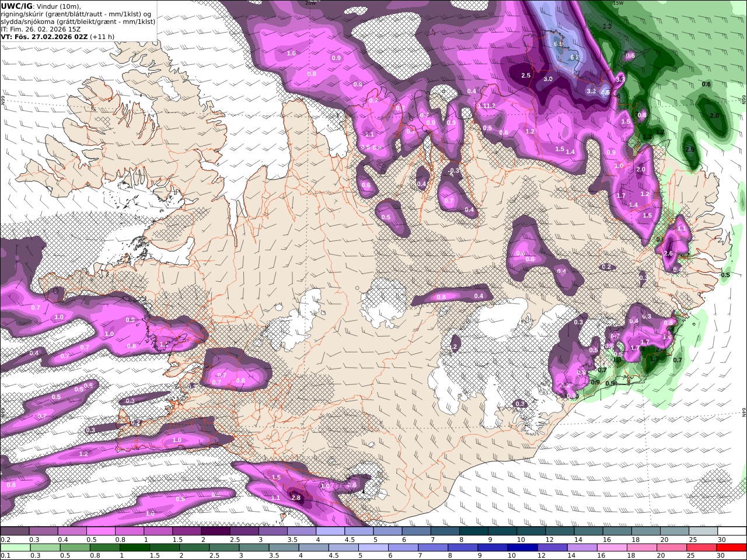Click the '0.2' label on the snow scale legend
The image size is (747, 560).
point(5,539)
